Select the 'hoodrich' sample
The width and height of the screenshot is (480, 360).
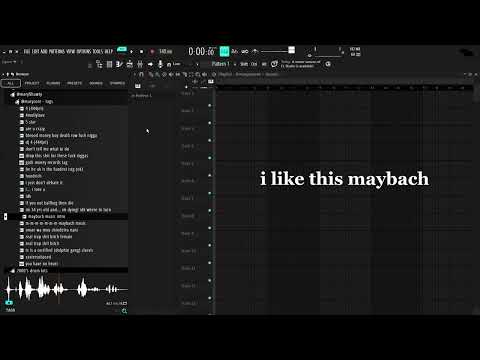pyautogui.click(x=33, y=176)
